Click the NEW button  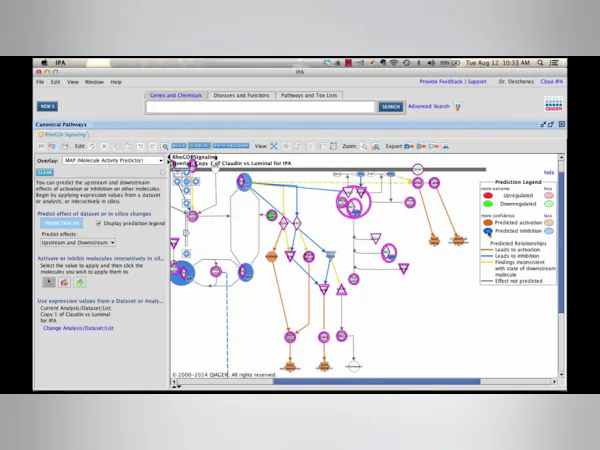click(47, 106)
